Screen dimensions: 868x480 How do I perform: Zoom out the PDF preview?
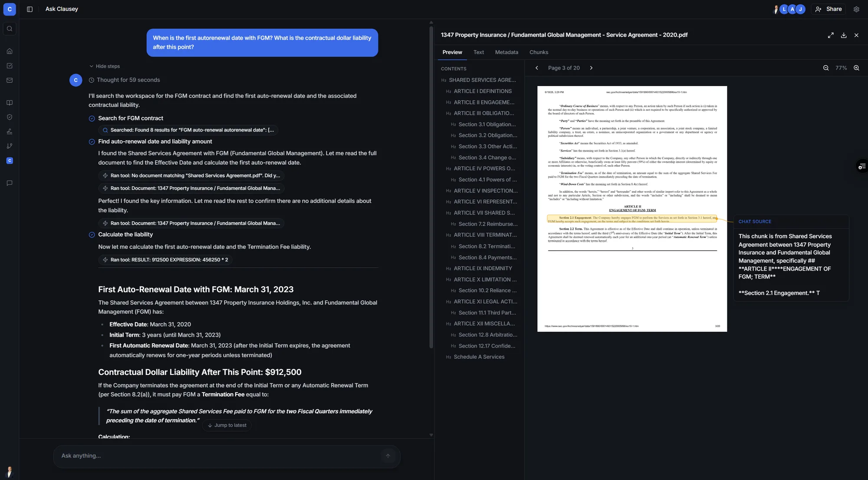click(x=826, y=68)
